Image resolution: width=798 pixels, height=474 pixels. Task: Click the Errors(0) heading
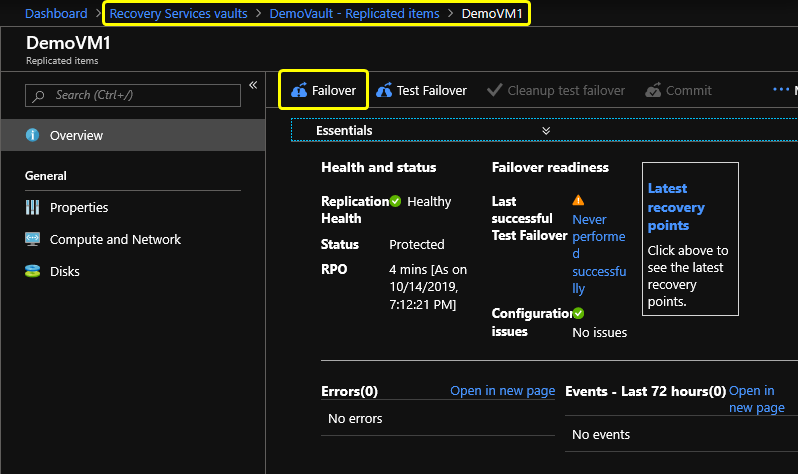click(349, 391)
